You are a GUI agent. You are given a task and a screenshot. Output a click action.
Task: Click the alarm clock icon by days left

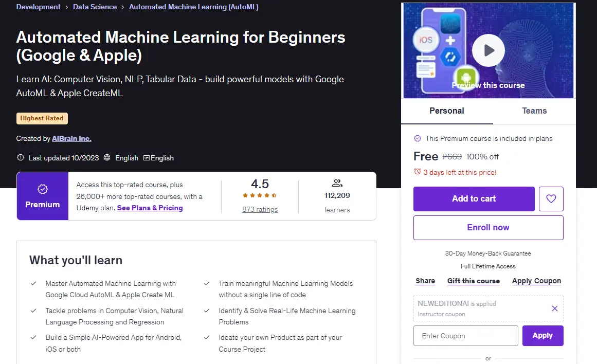click(x=418, y=172)
